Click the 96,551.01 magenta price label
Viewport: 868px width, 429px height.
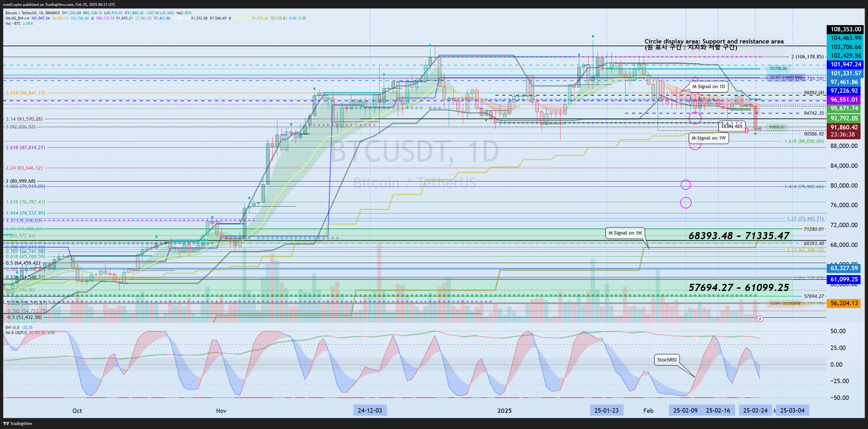(x=844, y=100)
